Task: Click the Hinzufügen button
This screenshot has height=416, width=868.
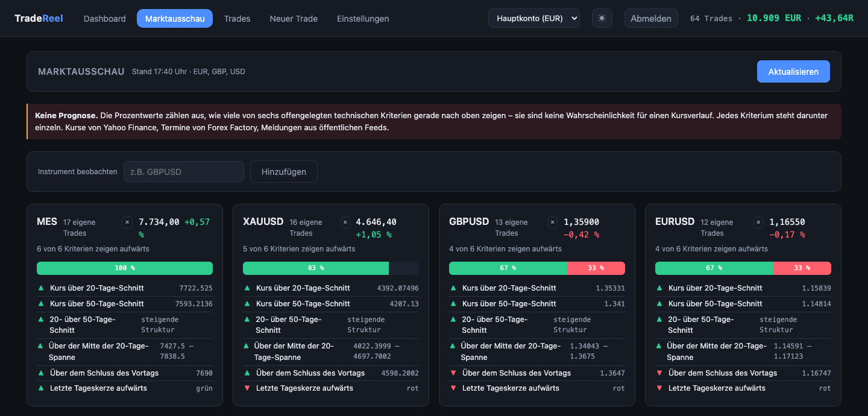Action: pos(284,171)
